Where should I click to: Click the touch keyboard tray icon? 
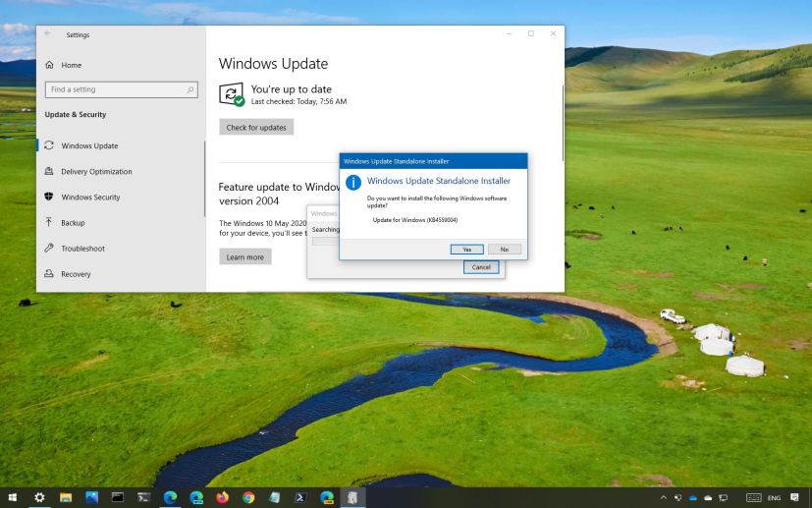[x=753, y=497]
